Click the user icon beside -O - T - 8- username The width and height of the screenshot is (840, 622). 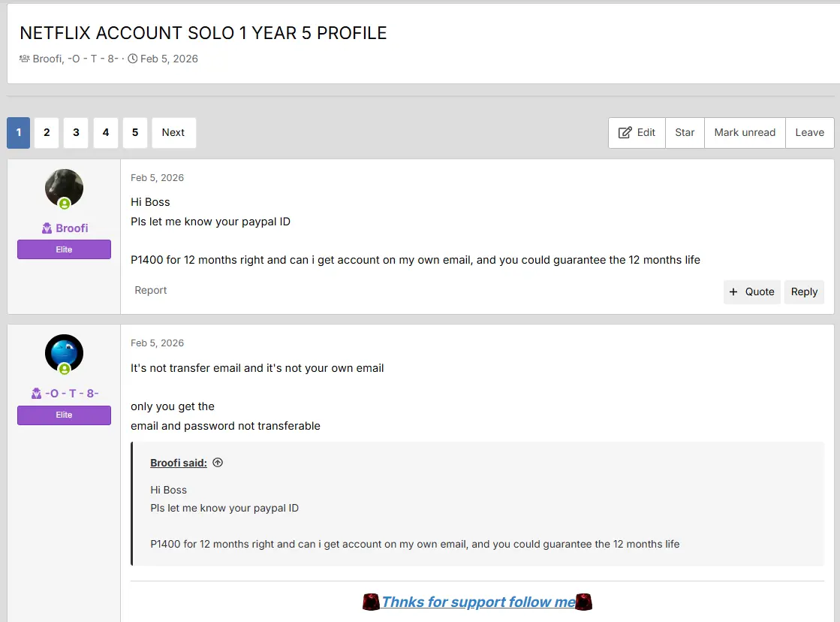tap(36, 394)
